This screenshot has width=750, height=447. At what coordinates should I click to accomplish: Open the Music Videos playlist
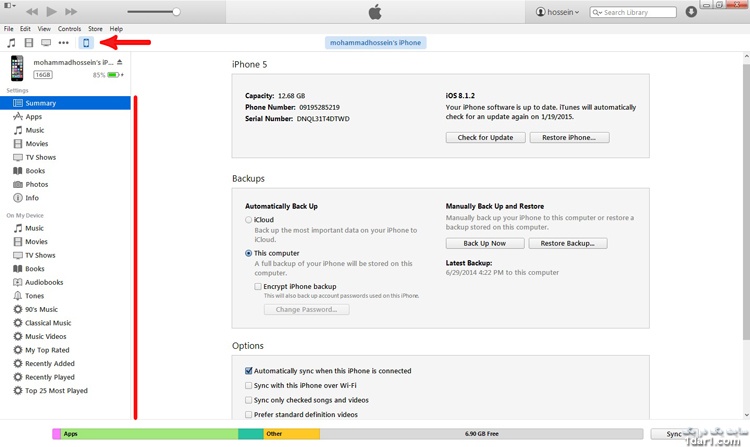65,337
